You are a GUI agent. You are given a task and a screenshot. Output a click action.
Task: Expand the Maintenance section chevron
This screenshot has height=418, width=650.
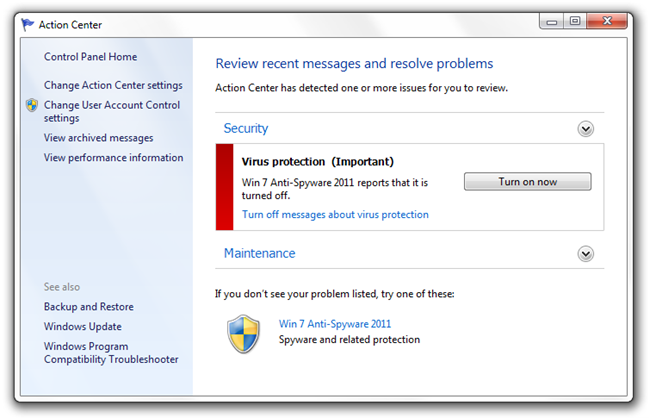(585, 254)
